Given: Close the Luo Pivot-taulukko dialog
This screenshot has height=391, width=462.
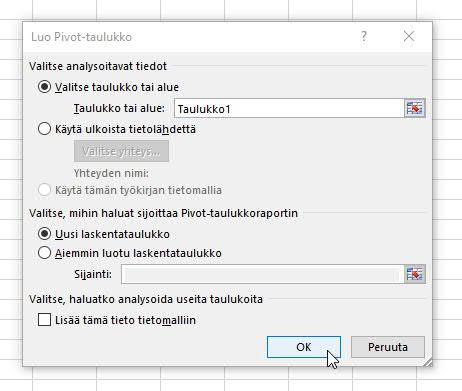Looking at the screenshot, I should 409,36.
